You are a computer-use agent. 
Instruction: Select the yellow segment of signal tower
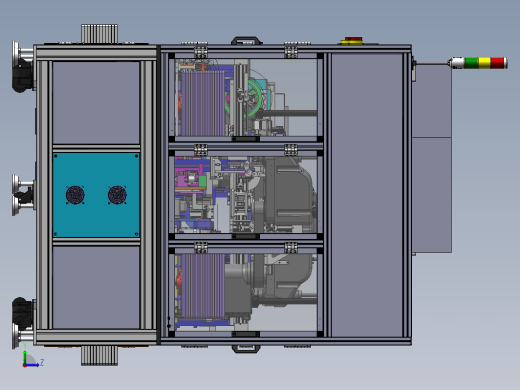pyautogui.click(x=484, y=63)
